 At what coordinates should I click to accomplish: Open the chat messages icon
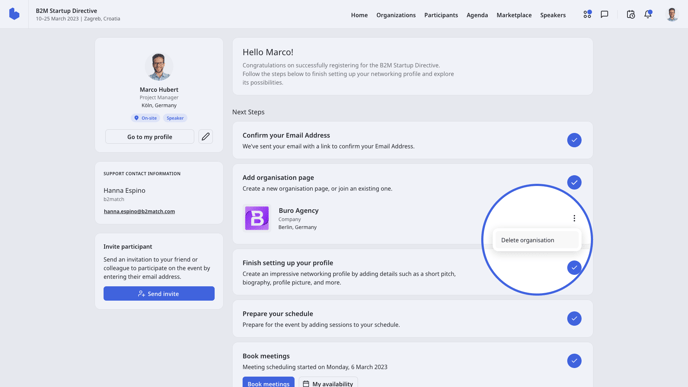pos(604,14)
